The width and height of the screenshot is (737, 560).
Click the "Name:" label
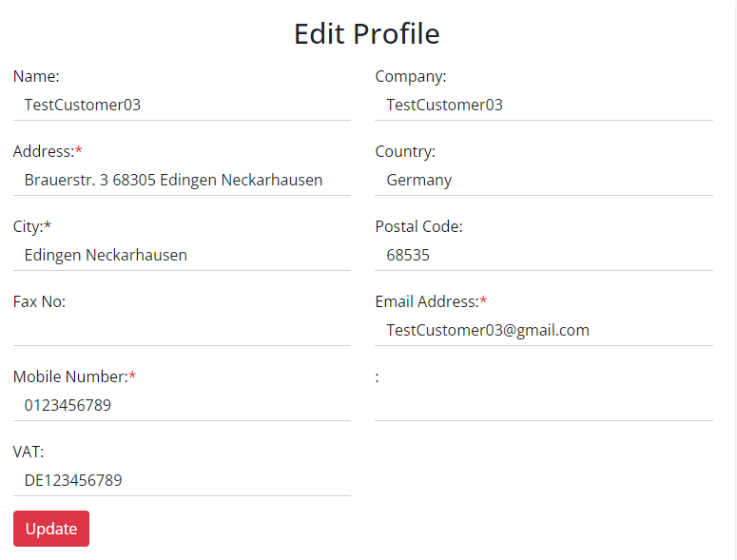[x=36, y=76]
